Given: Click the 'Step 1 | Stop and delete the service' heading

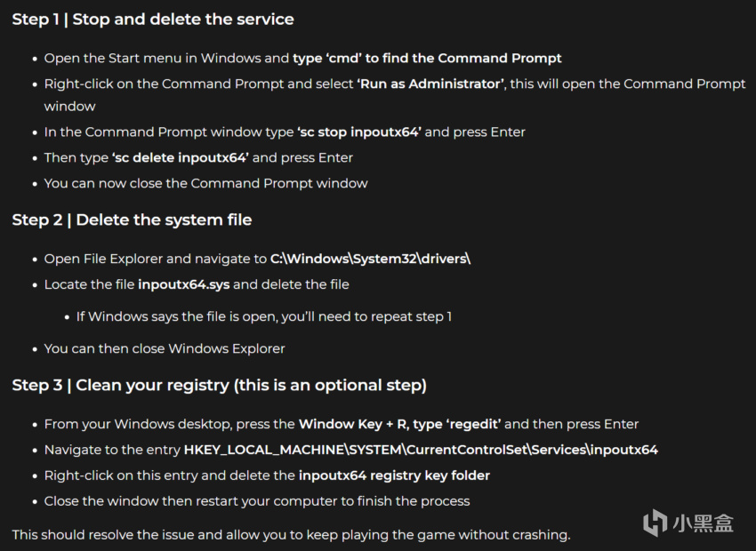Looking at the screenshot, I should (x=153, y=20).
